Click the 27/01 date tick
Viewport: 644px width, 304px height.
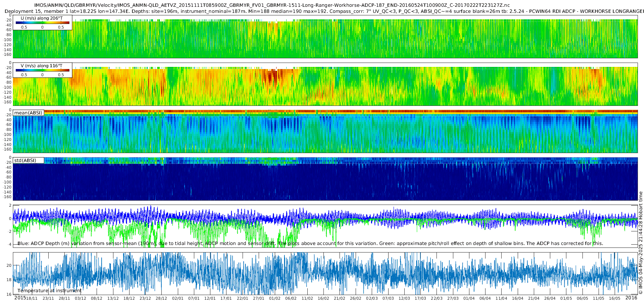point(259,298)
